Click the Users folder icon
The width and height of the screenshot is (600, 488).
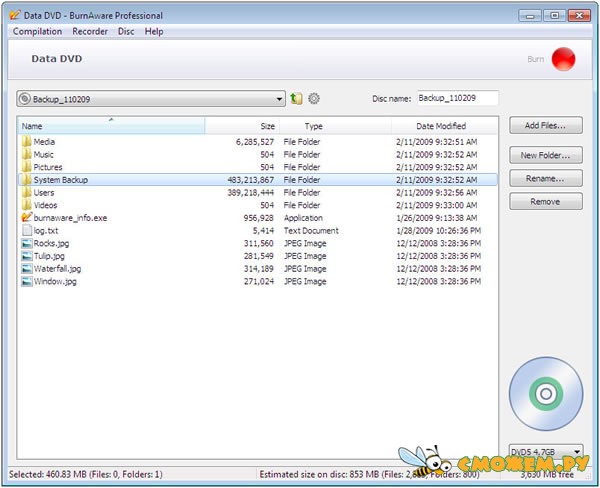coord(27,193)
